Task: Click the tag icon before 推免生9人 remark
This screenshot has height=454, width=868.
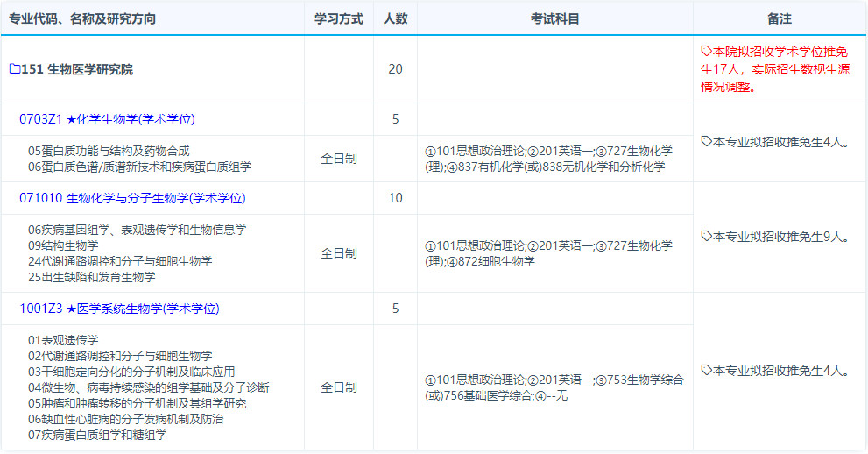Action: point(707,237)
